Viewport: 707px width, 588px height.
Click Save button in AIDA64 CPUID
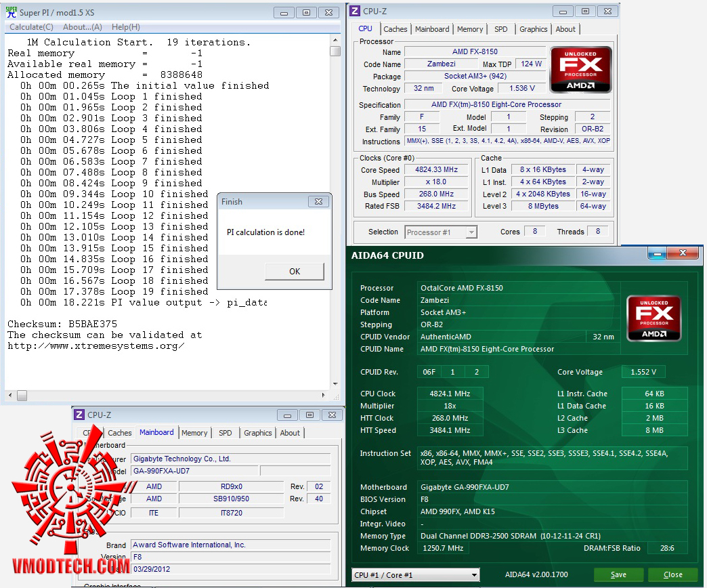[x=618, y=574]
